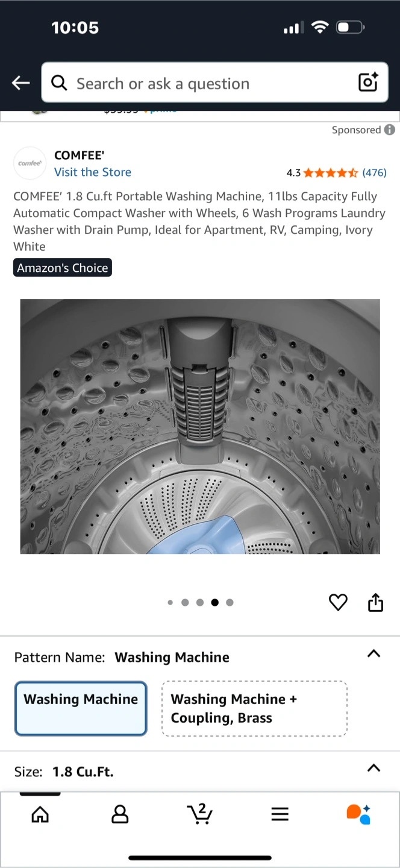
Task: Tap the back arrow icon
Action: (20, 83)
